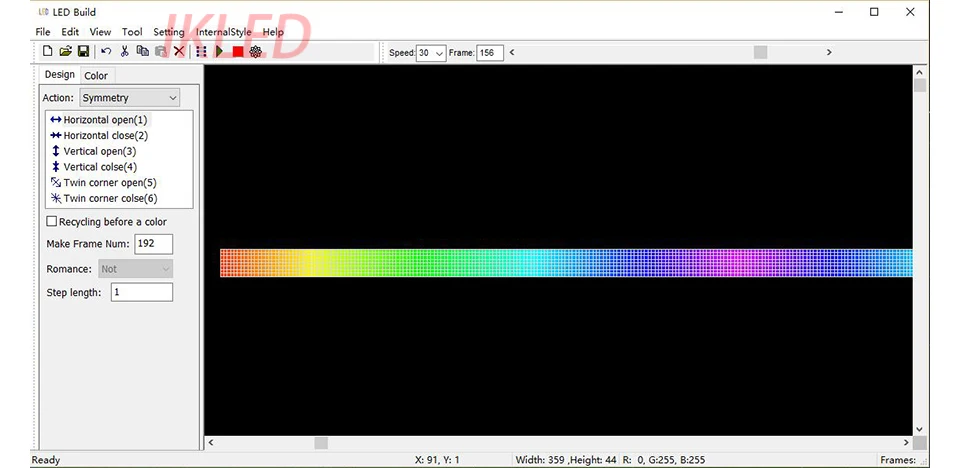Viewport: 960px width, 468px height.
Task: Open the Edit menu
Action: pos(70,32)
